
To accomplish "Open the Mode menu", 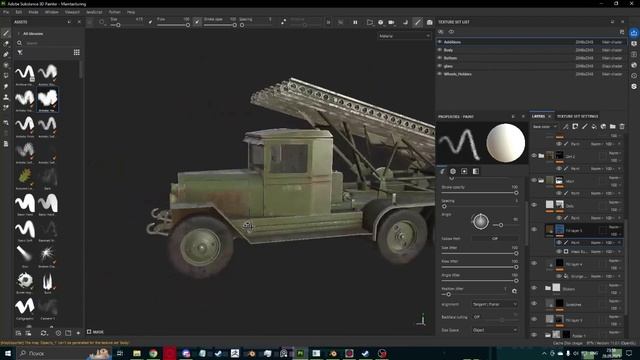I will coord(33,12).
